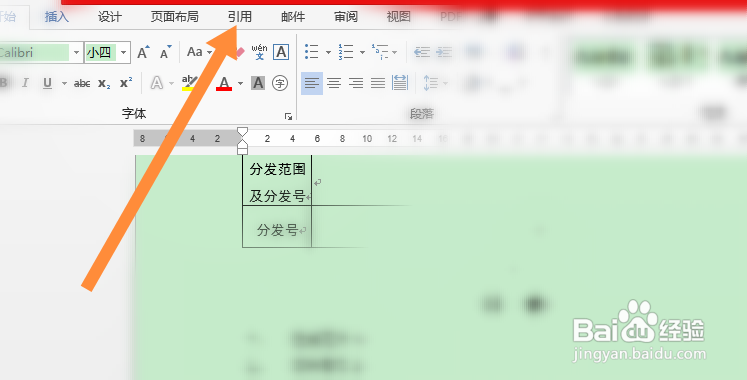Click the phonetic guide (wén) icon
Viewport: 747px width, 380px height.
click(x=260, y=52)
